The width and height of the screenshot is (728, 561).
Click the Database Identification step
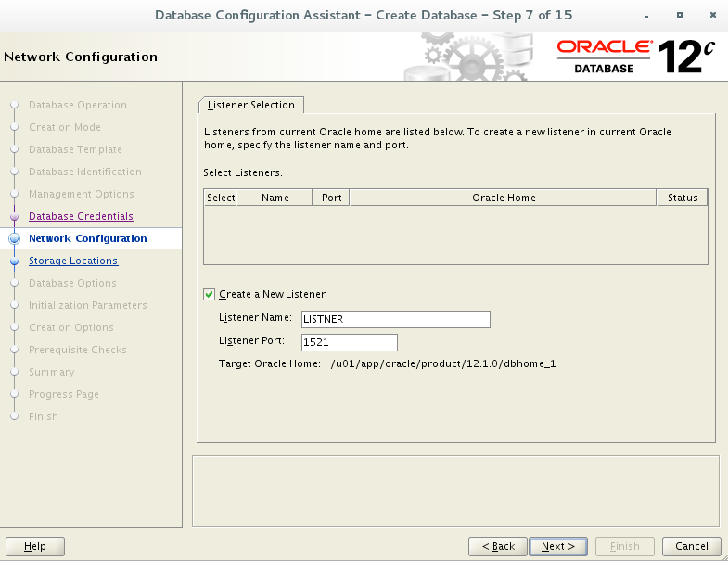(x=85, y=172)
